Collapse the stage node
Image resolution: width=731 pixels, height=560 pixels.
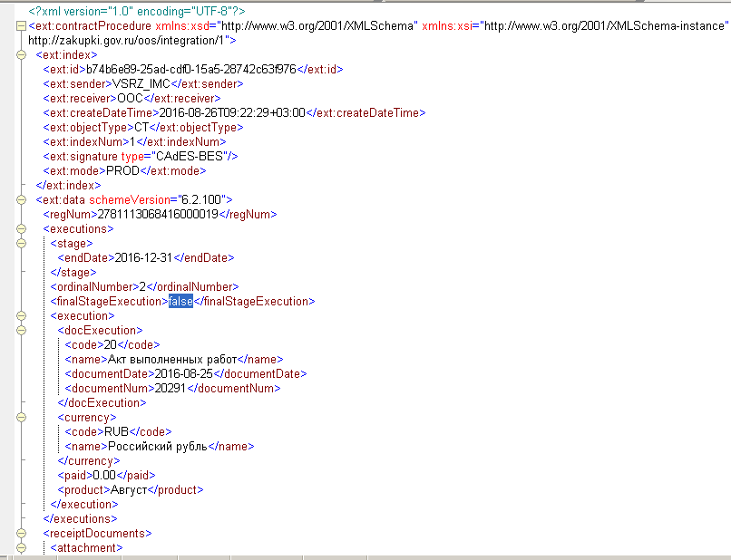21,243
